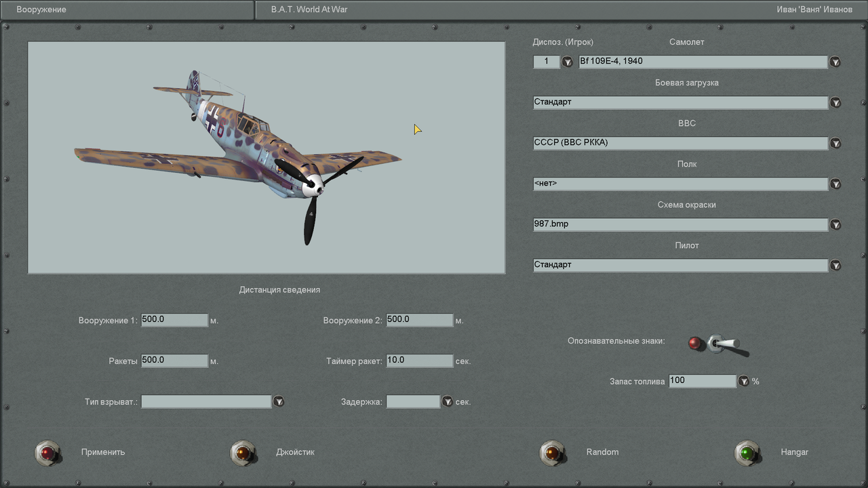Click the Опознавательные знаки label
The width and height of the screenshot is (868, 488).
[616, 341]
